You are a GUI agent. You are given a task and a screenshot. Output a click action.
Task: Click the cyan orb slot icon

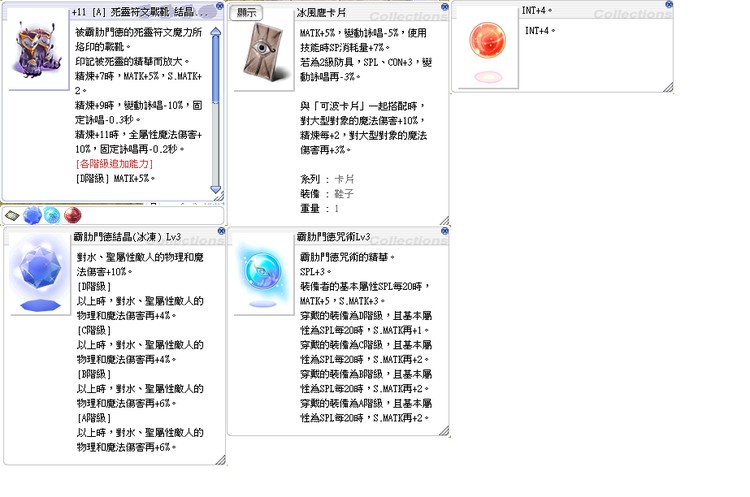pos(52,216)
